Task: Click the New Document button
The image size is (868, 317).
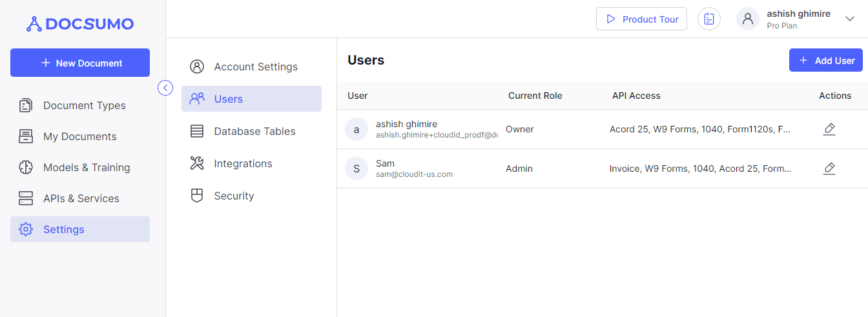Action: pos(80,63)
